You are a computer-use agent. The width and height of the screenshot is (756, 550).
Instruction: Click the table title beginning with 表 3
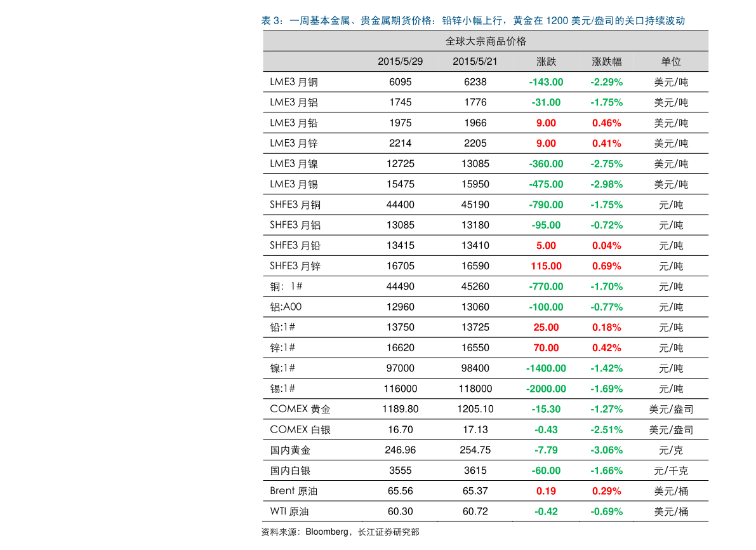[x=473, y=21]
